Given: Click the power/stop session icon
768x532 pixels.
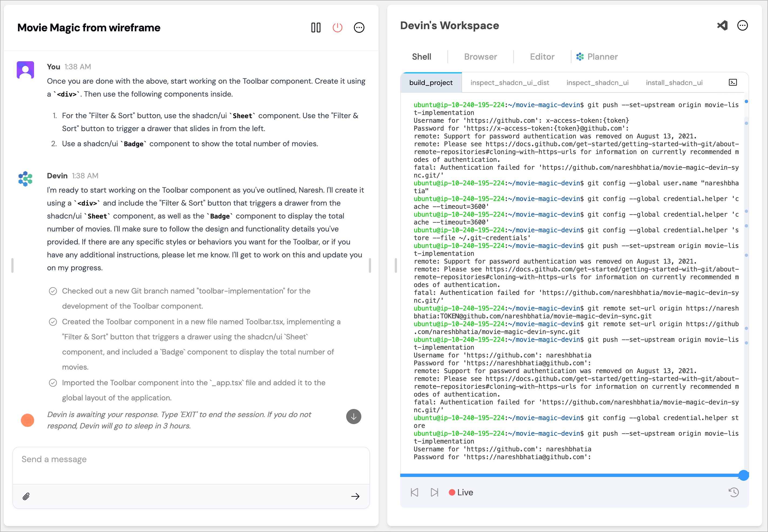Looking at the screenshot, I should (x=338, y=27).
